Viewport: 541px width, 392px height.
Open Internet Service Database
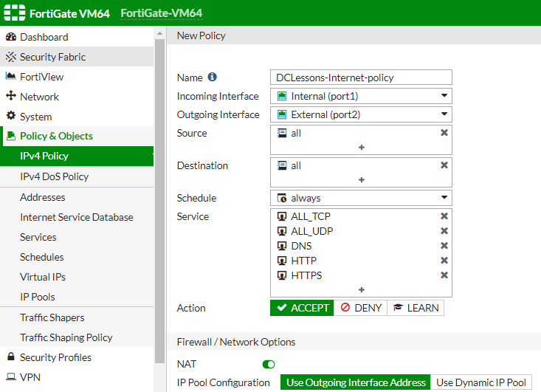click(77, 217)
